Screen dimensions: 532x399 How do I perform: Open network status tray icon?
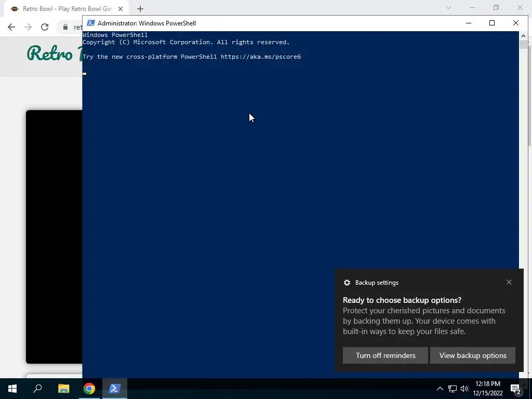click(x=453, y=389)
